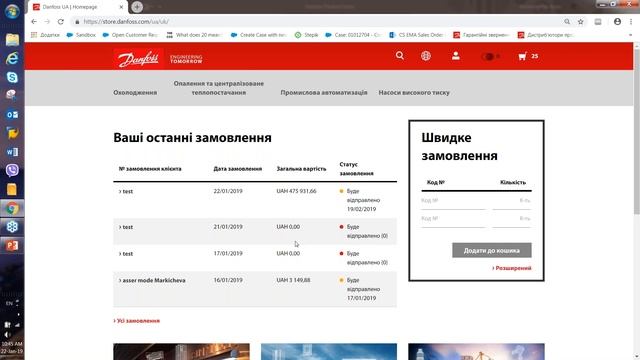Screen dimensions: 640x360
Task: Click the Статус замовлення column header
Action: (x=356, y=169)
